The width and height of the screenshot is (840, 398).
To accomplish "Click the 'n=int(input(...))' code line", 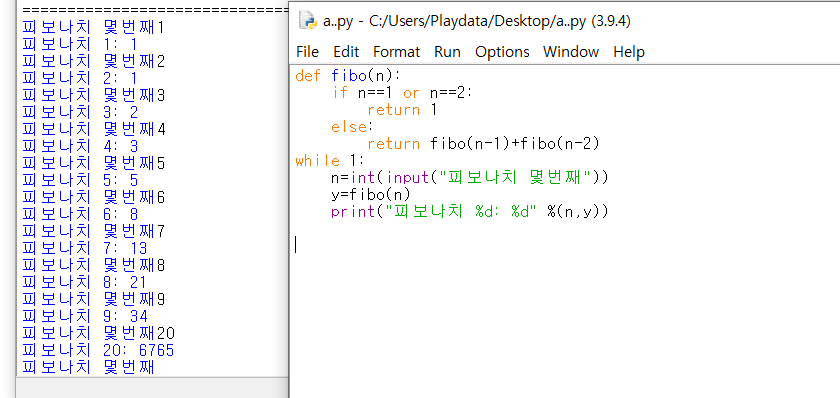I will click(x=470, y=178).
